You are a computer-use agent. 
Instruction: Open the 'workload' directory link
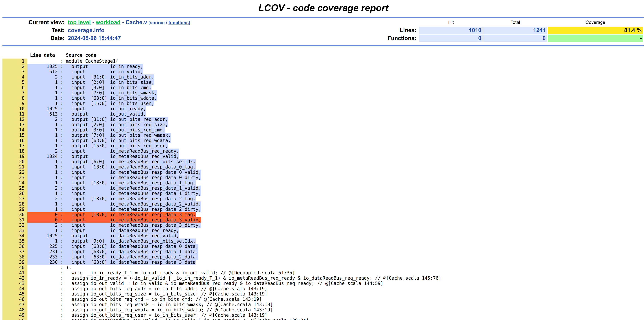click(x=108, y=22)
